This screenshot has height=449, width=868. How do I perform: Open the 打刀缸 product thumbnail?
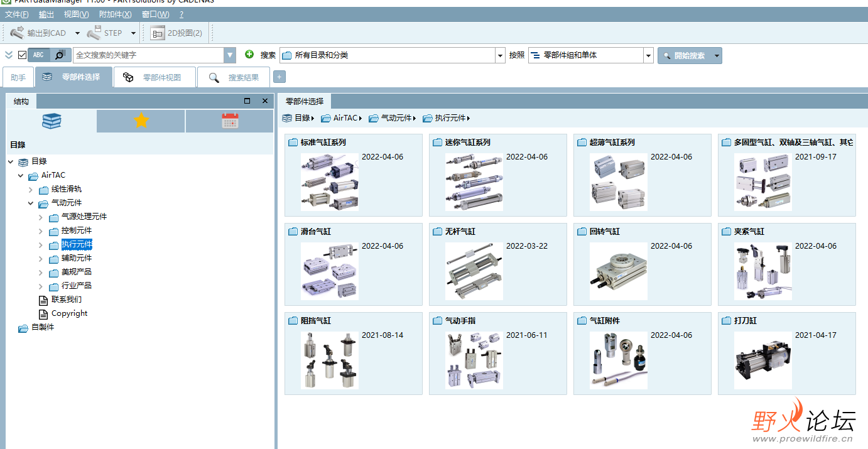763,360
